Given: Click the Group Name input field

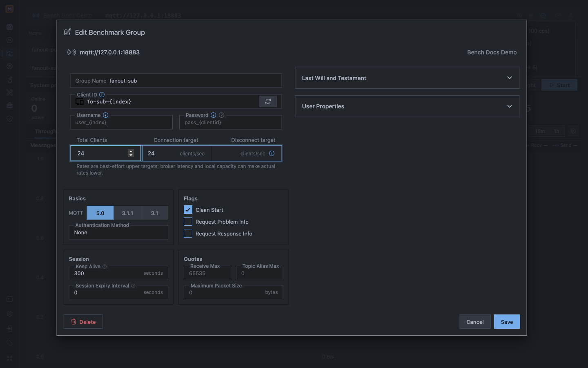Looking at the screenshot, I should point(176,81).
